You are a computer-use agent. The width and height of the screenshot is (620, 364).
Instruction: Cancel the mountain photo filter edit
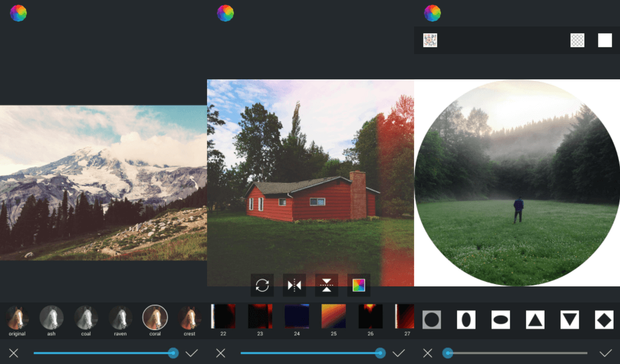point(14,353)
